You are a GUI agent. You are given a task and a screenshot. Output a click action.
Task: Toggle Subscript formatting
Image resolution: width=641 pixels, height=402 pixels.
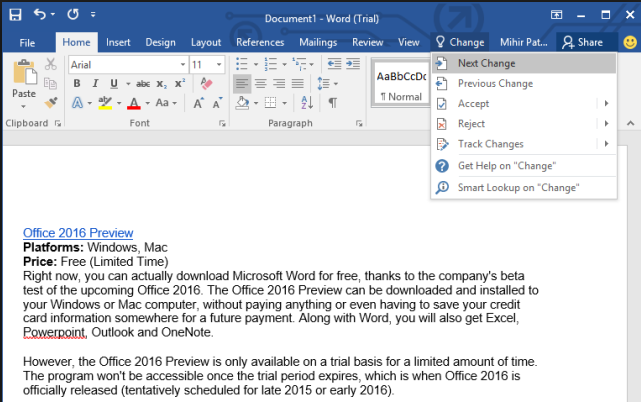point(161,84)
